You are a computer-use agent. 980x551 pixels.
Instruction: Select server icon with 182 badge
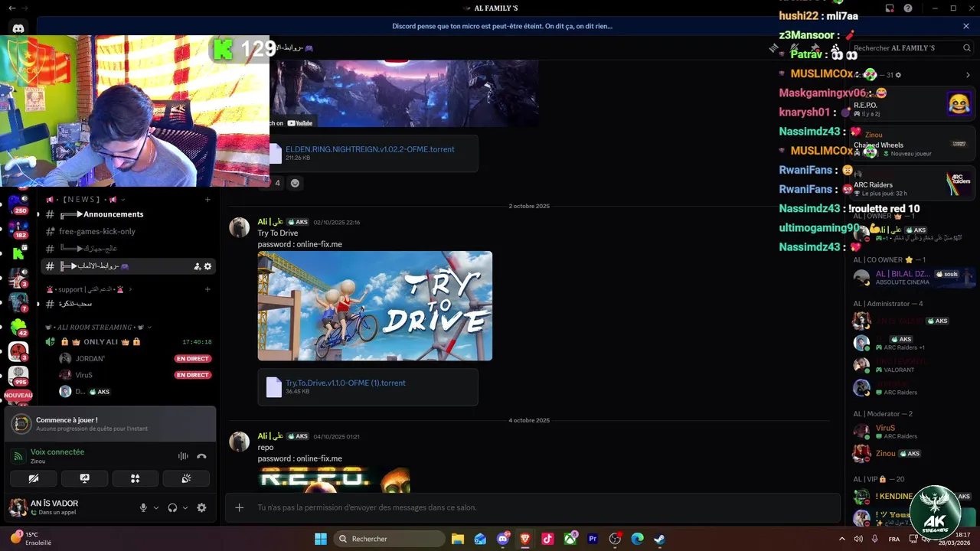(x=18, y=228)
